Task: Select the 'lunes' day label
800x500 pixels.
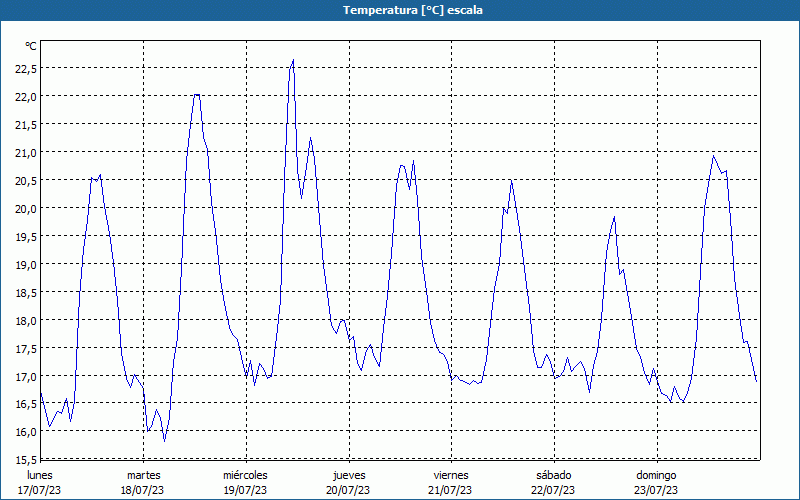Action: tap(40, 476)
